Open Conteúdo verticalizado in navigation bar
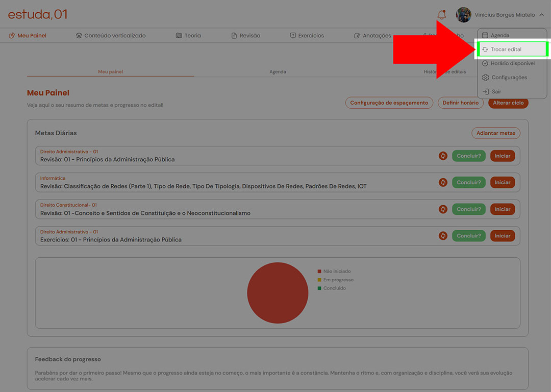 (111, 36)
